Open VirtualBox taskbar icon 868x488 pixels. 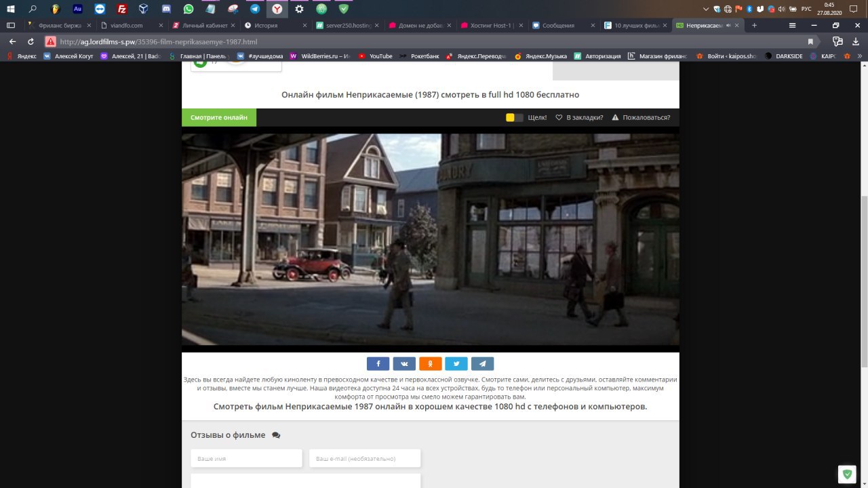[144, 9]
